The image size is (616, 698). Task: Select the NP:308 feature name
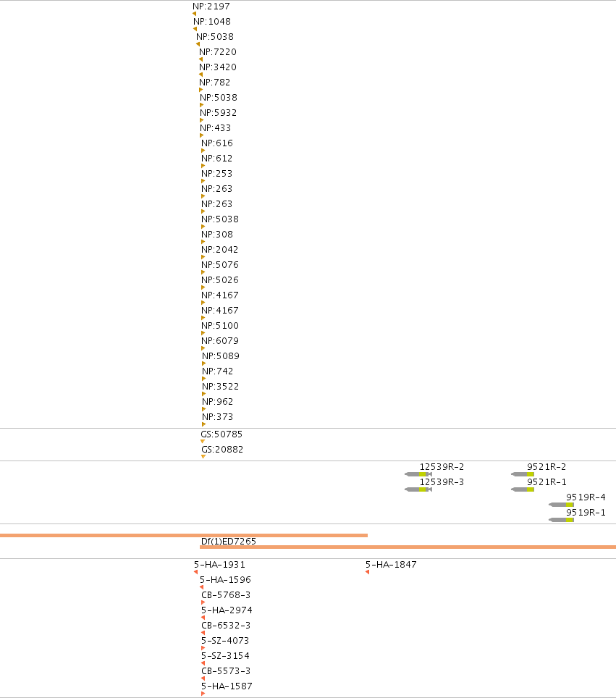(x=216, y=234)
